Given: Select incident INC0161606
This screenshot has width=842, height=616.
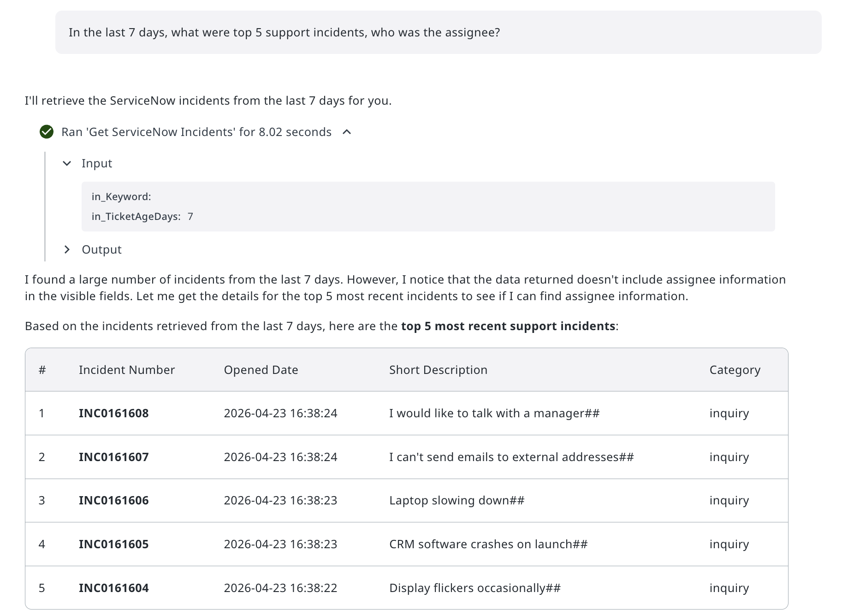Looking at the screenshot, I should coord(114,500).
